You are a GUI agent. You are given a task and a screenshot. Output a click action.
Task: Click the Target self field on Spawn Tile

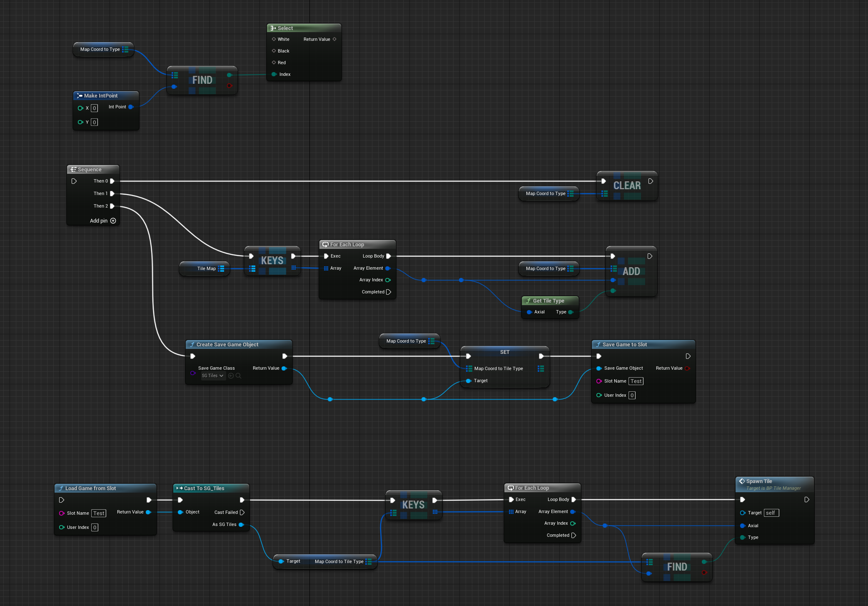pyautogui.click(x=771, y=513)
